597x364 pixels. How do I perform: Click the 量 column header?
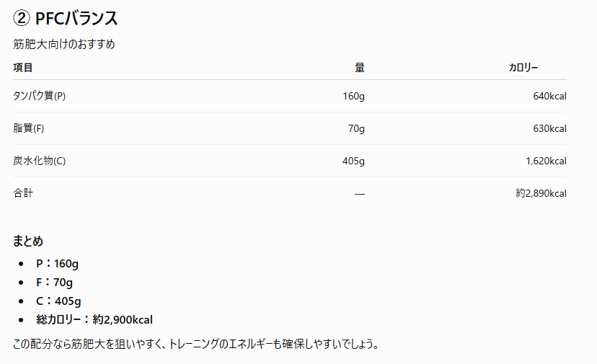click(360, 67)
